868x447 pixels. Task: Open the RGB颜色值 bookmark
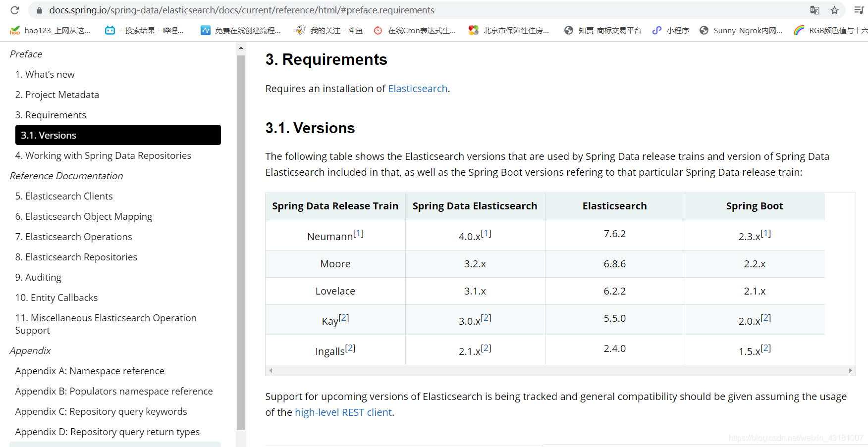point(831,30)
